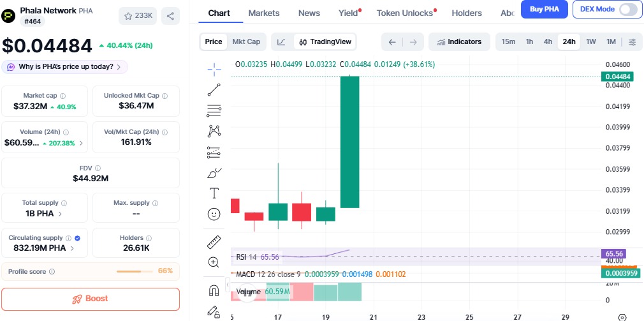The image size is (644, 321).
Task: Click the MACD 12 26 close 9 label
Action: (x=268, y=274)
